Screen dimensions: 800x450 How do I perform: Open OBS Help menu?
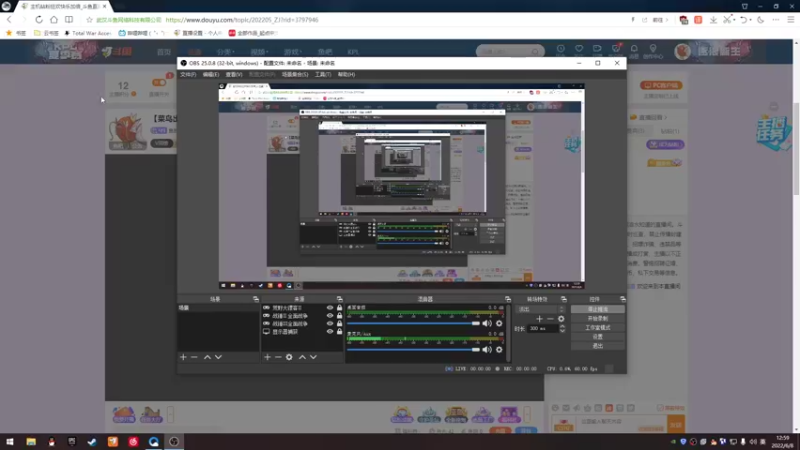click(346, 74)
